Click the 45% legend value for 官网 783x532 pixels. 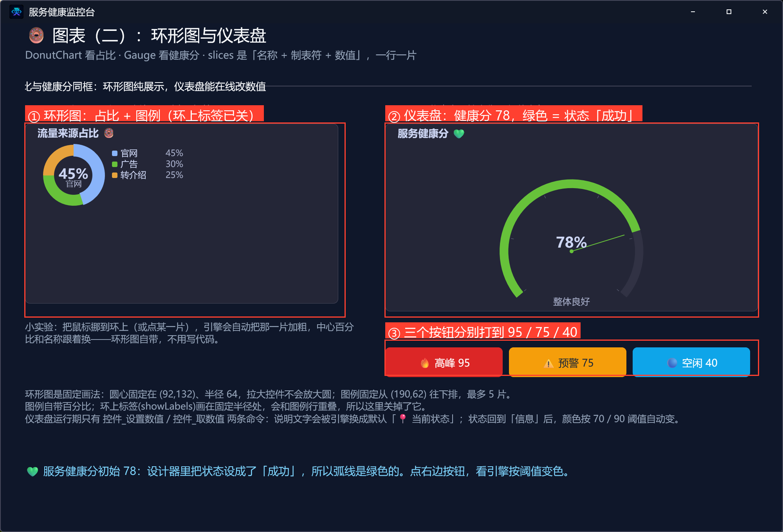pos(174,153)
